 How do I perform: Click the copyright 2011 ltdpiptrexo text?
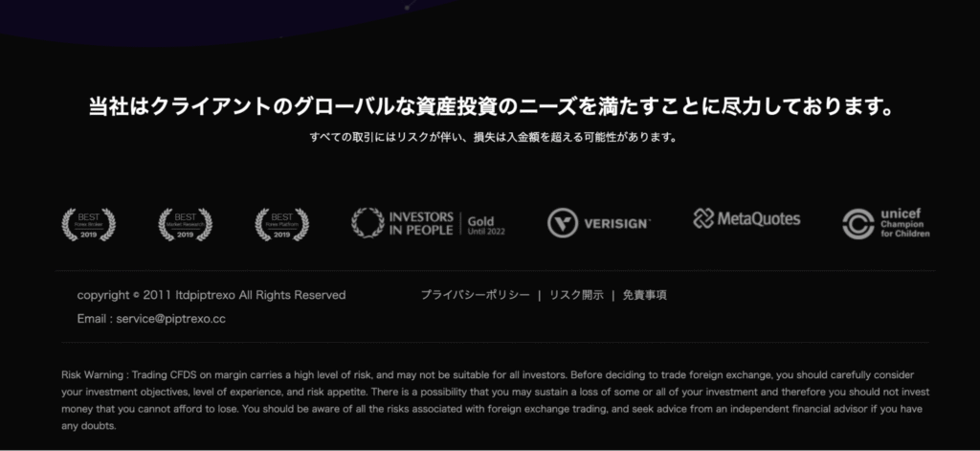[212, 295]
